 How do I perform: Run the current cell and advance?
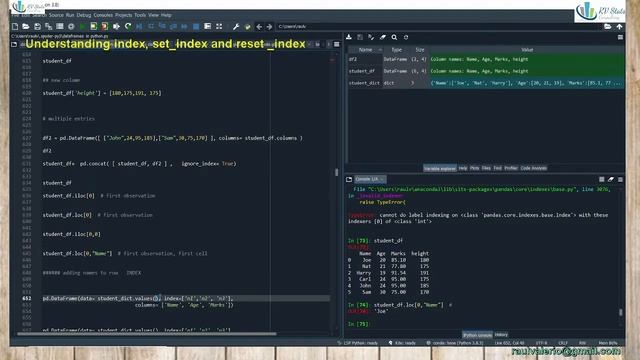point(105,27)
